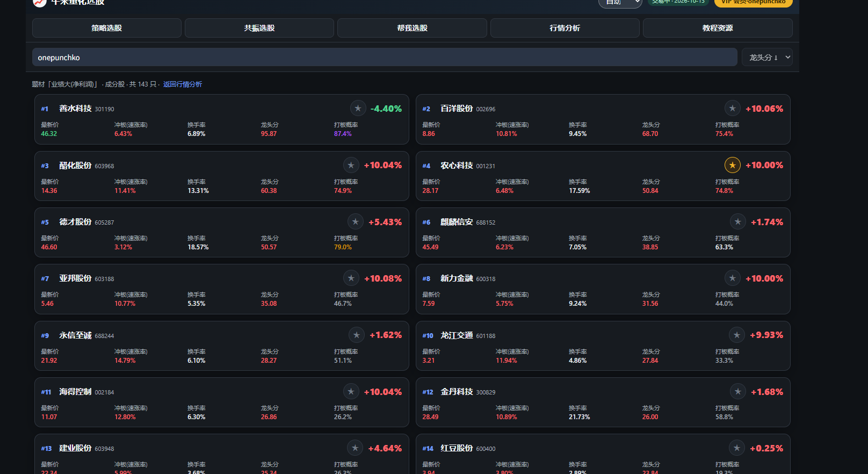
Task: Toggle favorite star for 建业股份
Action: [x=355, y=448]
